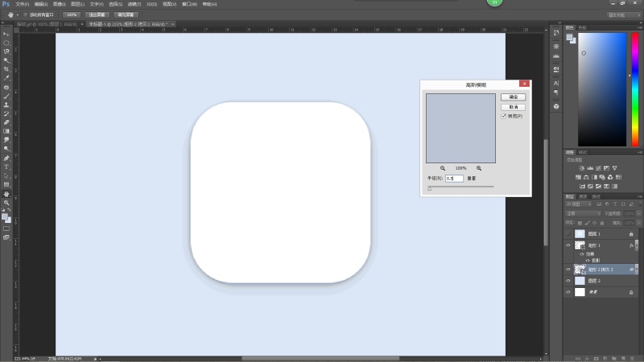
Task: Select the Horizontal Type tool
Action: click(6, 167)
